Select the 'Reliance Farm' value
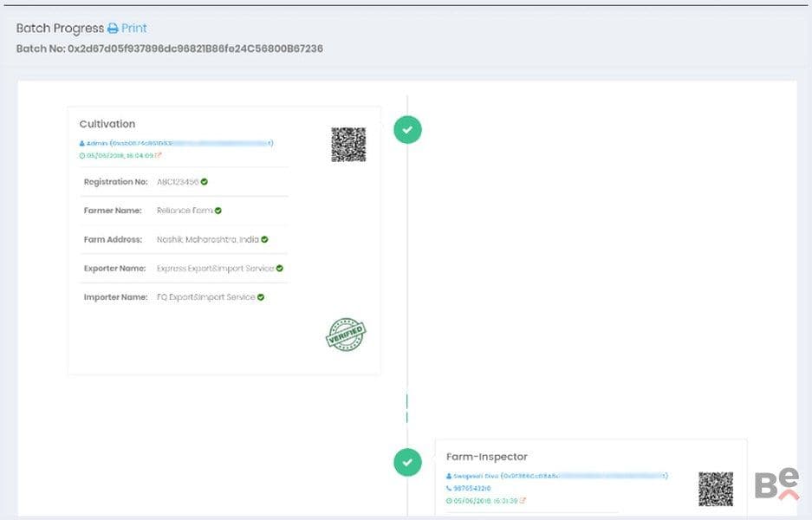This screenshot has height=520, width=812. coord(185,211)
